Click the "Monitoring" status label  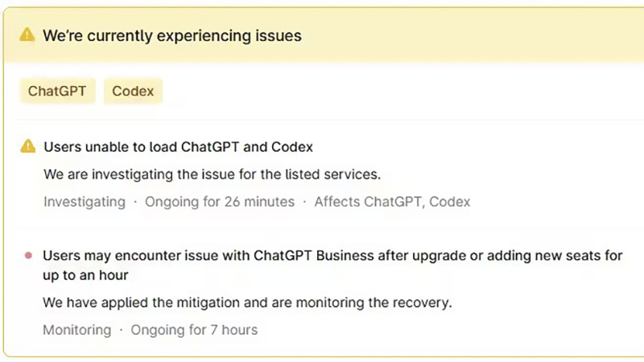pyautogui.click(x=77, y=330)
